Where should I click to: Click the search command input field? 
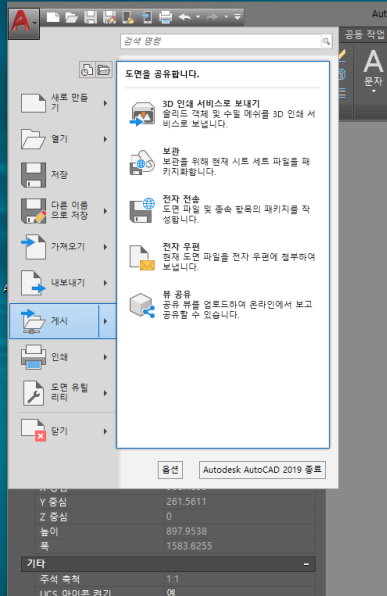221,41
